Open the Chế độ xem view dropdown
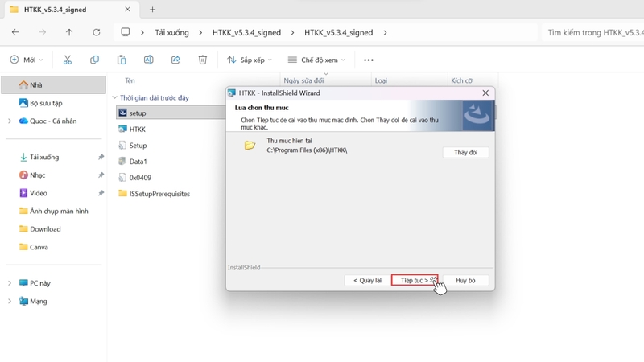This screenshot has height=362, width=644. point(316,60)
